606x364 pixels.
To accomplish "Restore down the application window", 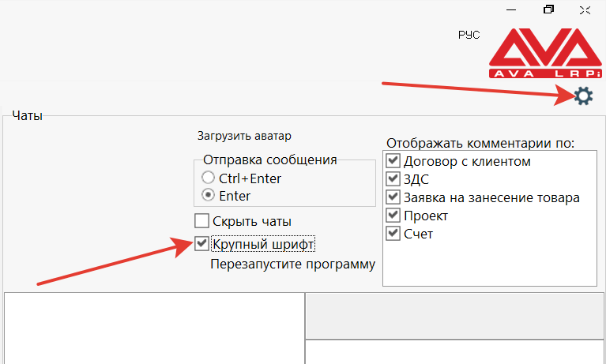I will [x=548, y=9].
